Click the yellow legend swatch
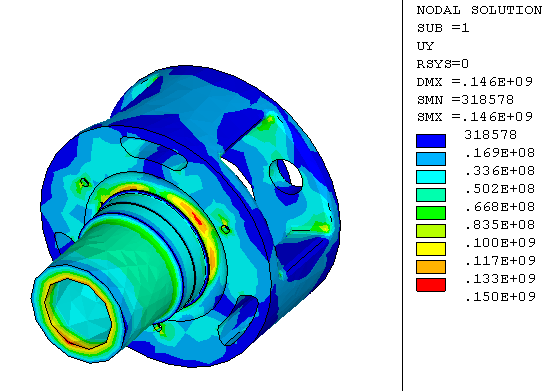 (431, 249)
